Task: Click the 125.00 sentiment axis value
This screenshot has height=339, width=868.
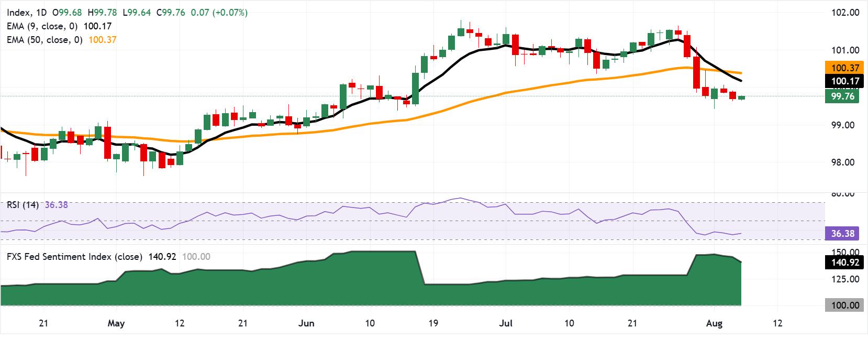Action: (x=845, y=279)
